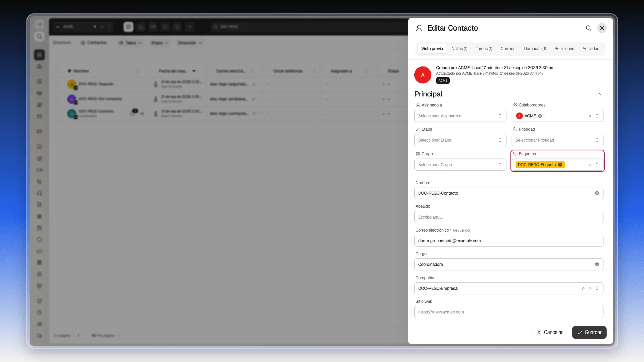Go to the Llamadas (1) tab
Viewport: 644px width, 362px height.
[x=535, y=49]
